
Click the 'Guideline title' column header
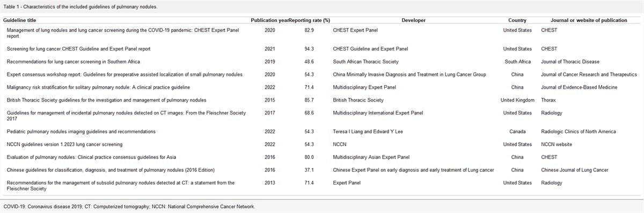pos(19,20)
